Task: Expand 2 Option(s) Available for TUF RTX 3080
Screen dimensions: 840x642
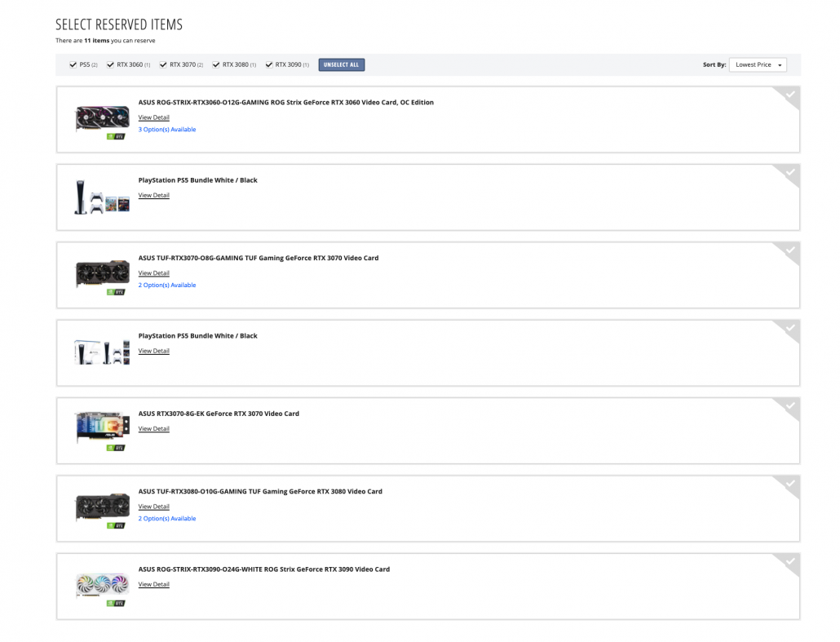Action: click(167, 519)
